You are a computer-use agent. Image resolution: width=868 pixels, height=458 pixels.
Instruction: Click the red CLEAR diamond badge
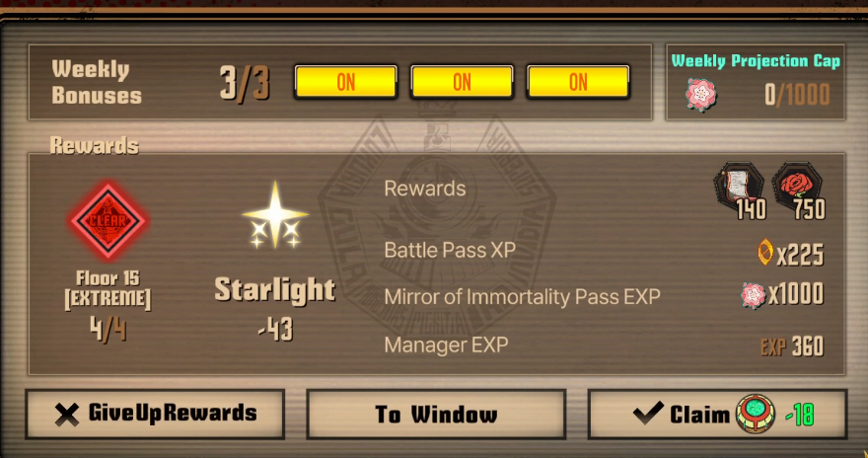pos(108,220)
